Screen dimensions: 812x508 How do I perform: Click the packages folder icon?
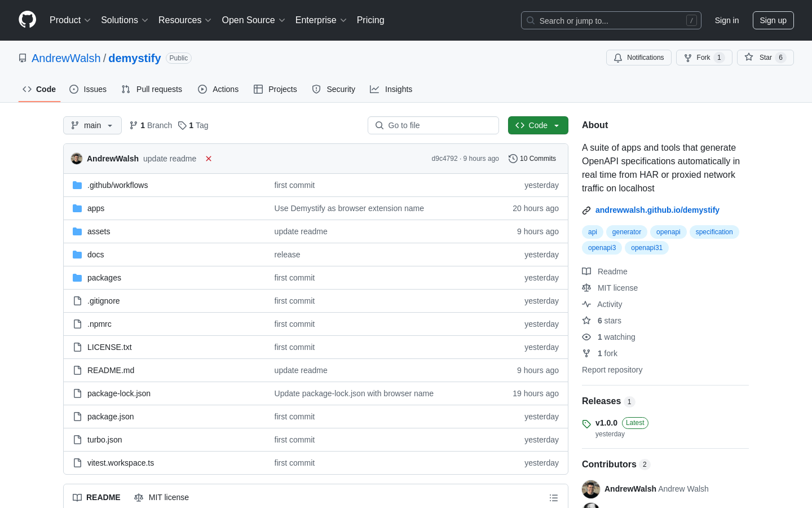point(77,278)
